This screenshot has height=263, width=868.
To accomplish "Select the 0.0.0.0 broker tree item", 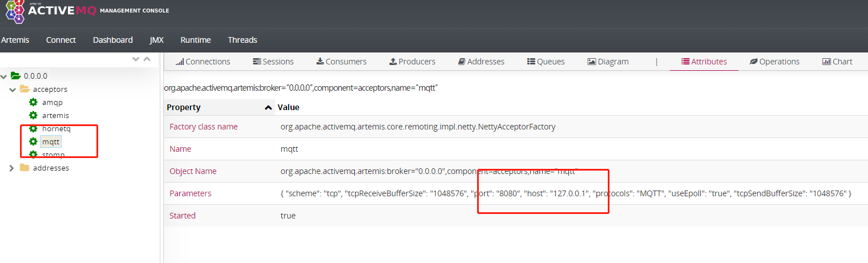I will tap(35, 75).
